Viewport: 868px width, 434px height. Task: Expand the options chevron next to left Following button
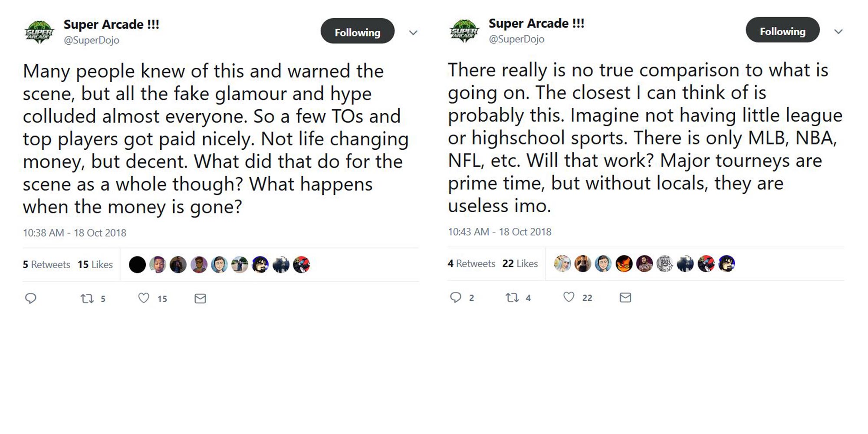[414, 33]
